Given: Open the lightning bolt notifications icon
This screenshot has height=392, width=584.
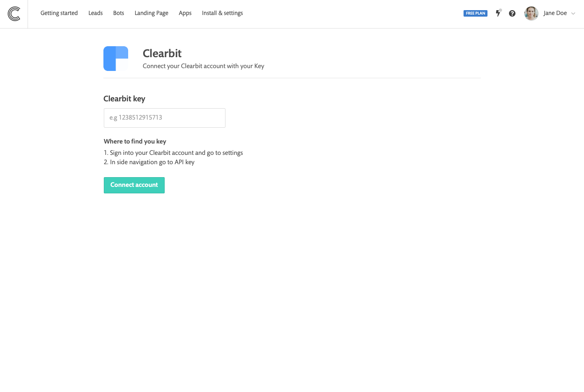Looking at the screenshot, I should click(498, 13).
